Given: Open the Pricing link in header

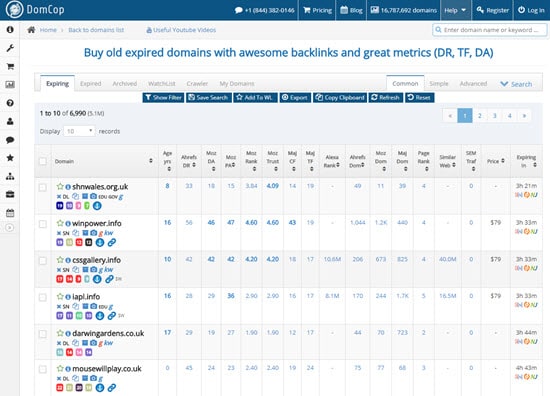Looking at the screenshot, I should click(x=317, y=10).
